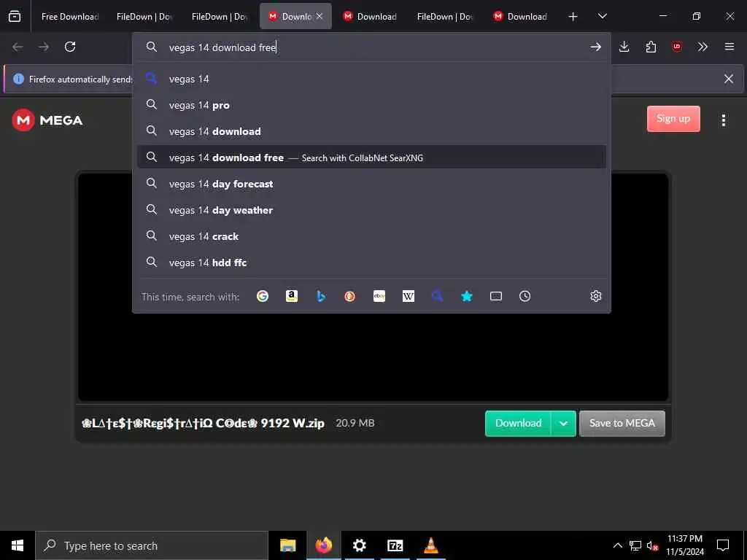The image size is (747, 560).
Task: Go back to the previous page
Action: click(18, 47)
